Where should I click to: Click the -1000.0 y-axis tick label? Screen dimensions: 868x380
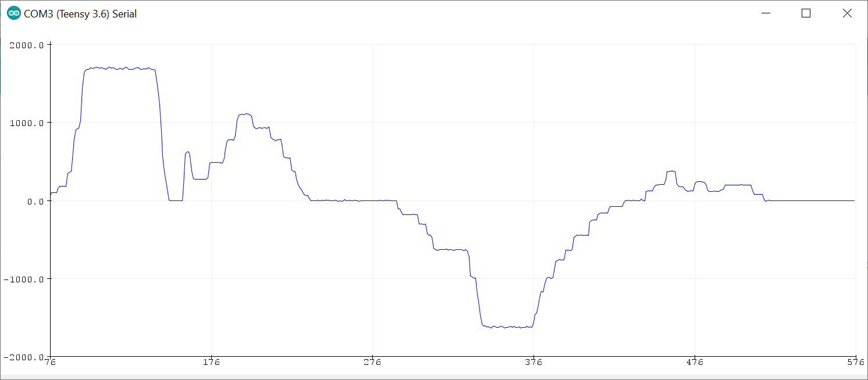24,279
